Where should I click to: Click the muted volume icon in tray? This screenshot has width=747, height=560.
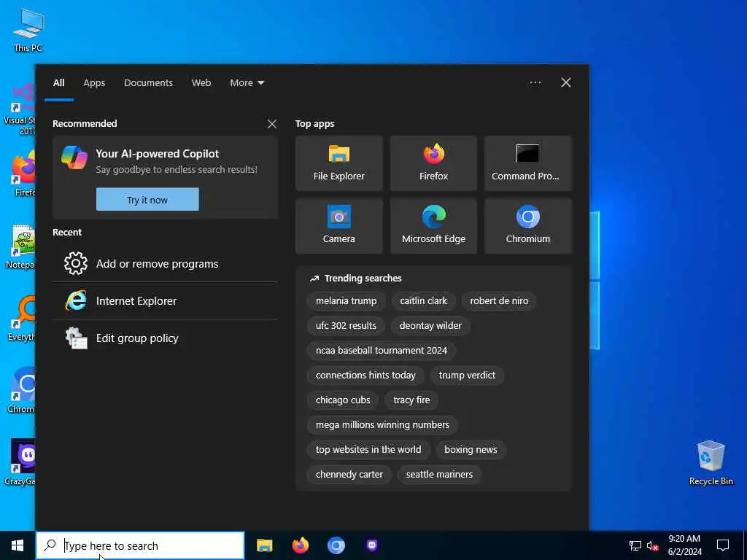click(x=653, y=545)
